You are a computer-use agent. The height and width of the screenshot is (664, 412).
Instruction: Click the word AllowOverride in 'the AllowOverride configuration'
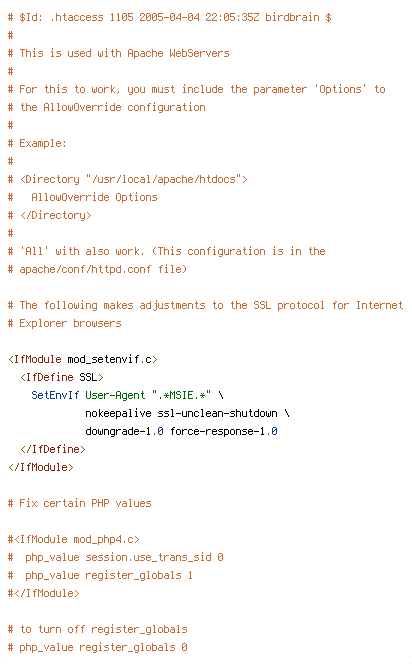(x=82, y=107)
